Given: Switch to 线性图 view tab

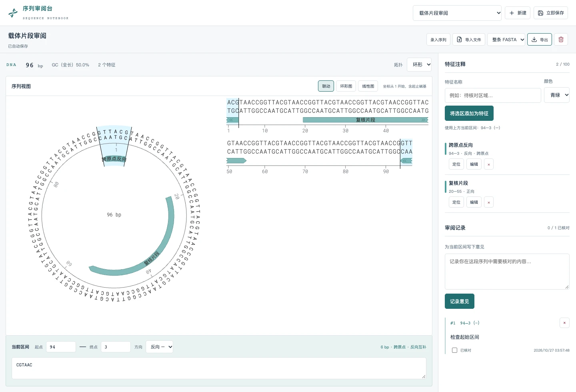Looking at the screenshot, I should pos(368,86).
